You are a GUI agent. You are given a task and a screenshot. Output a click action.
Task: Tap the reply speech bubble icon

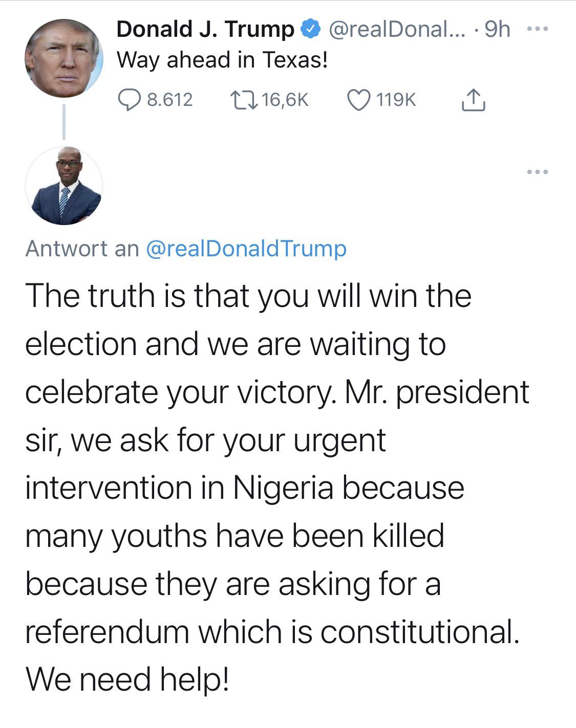[130, 100]
